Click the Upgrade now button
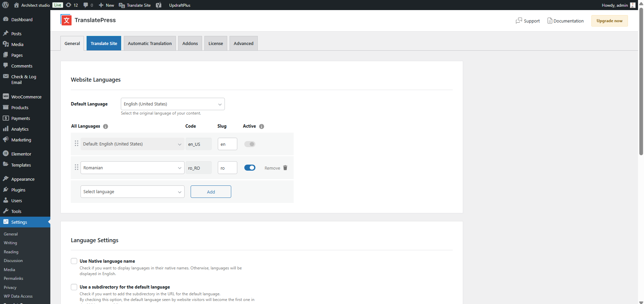This screenshot has height=304, width=644. [x=609, y=20]
